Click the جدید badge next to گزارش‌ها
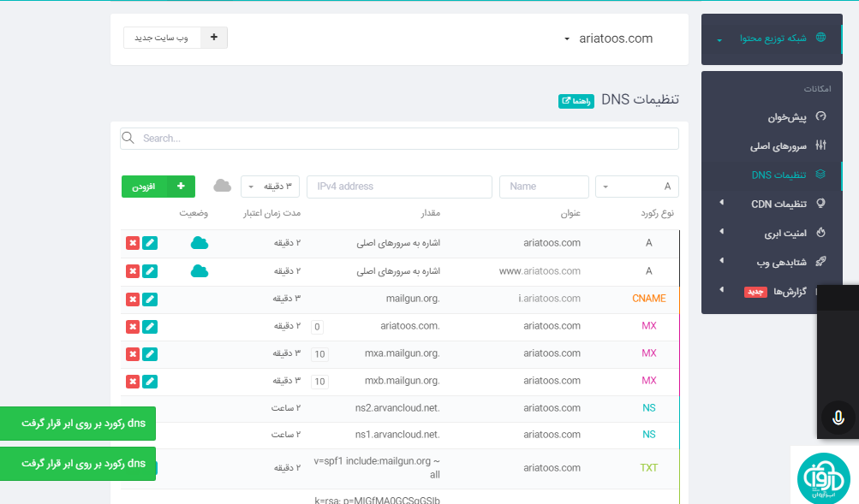The image size is (859, 504). [755, 292]
